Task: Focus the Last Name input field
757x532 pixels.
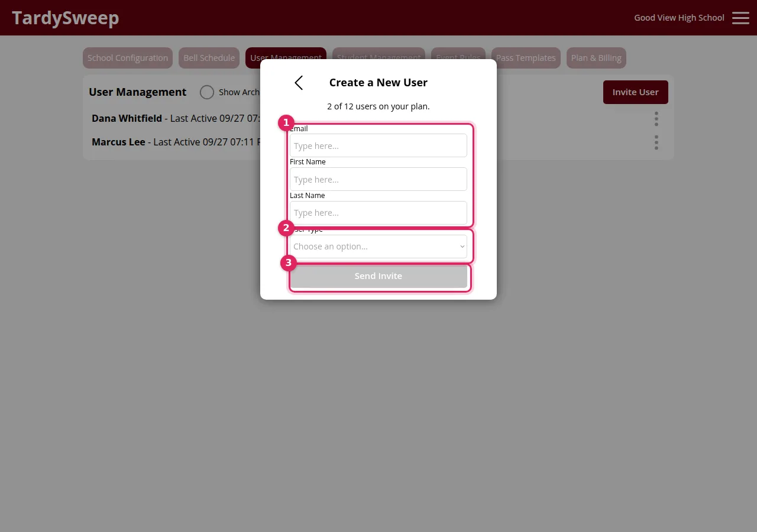Action: click(x=378, y=213)
